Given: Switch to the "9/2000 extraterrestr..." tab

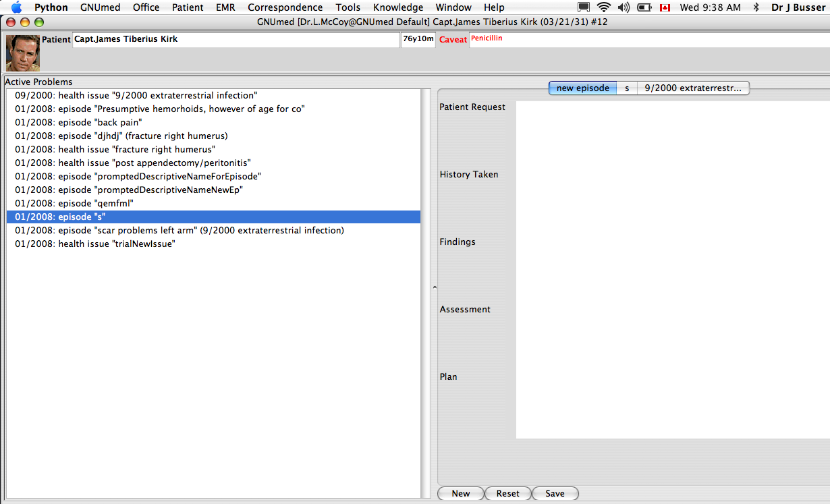Looking at the screenshot, I should click(x=693, y=88).
